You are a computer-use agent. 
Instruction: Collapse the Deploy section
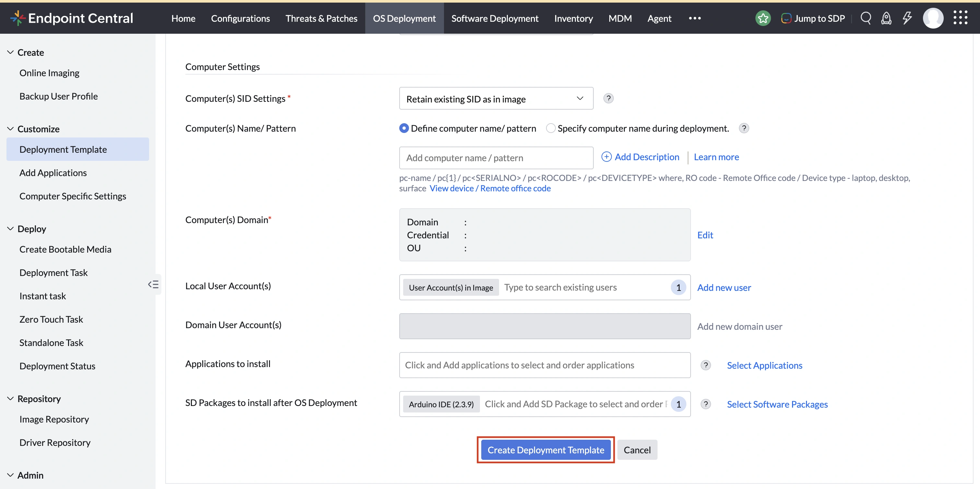(x=10, y=229)
